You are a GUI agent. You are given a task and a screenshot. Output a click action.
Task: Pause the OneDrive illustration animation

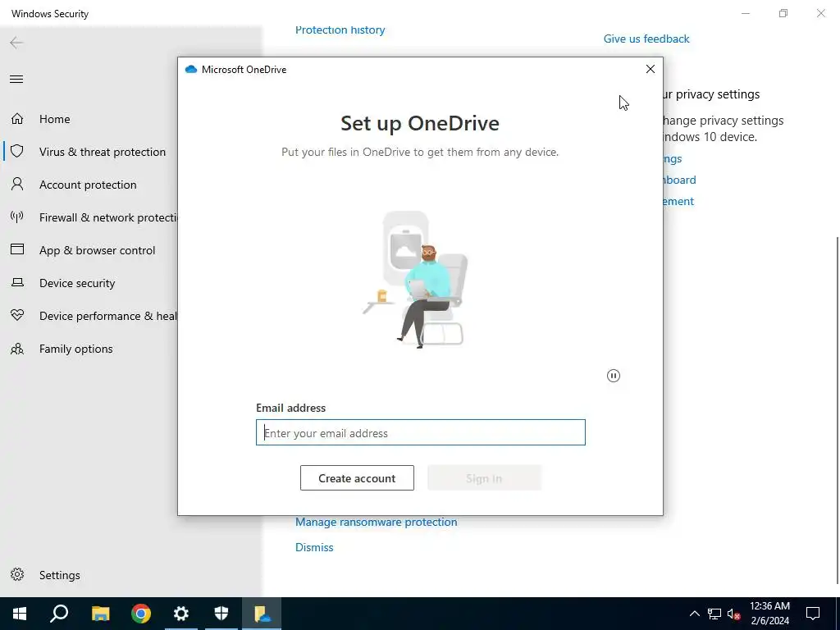click(614, 376)
